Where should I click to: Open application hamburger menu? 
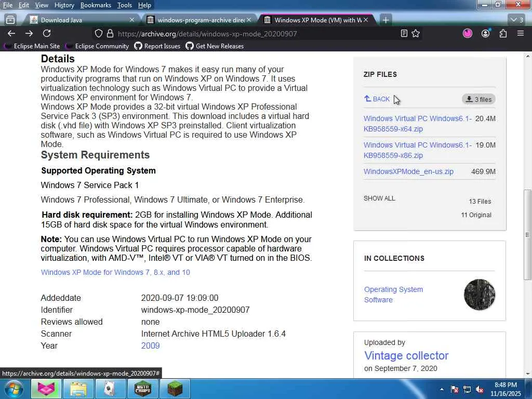(x=521, y=33)
